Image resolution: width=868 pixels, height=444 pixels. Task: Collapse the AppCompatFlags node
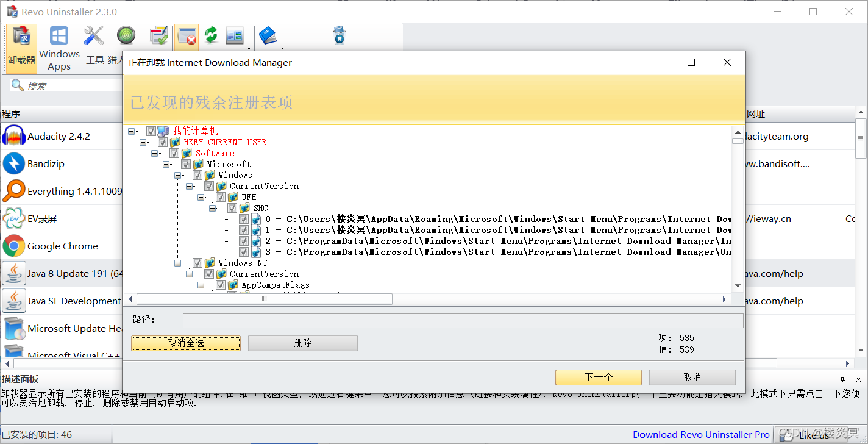click(201, 285)
